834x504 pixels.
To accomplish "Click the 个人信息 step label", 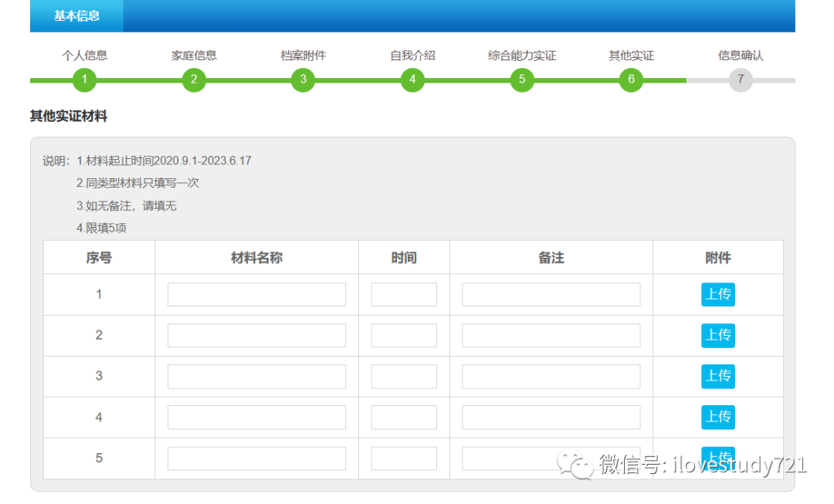I will point(84,55).
